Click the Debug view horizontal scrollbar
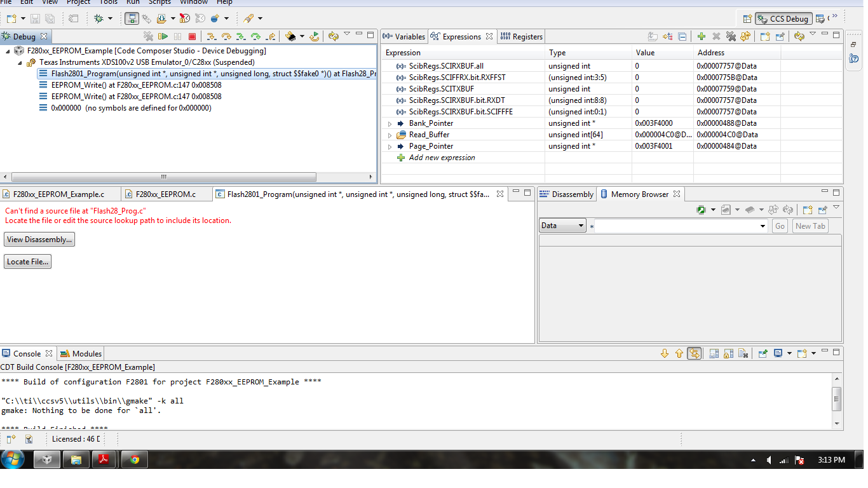The image size is (868, 488). point(163,177)
